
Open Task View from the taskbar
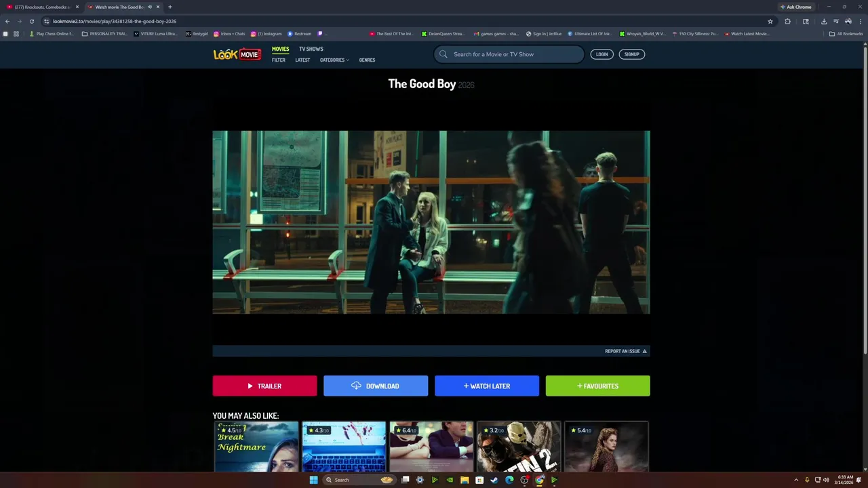coord(405,480)
